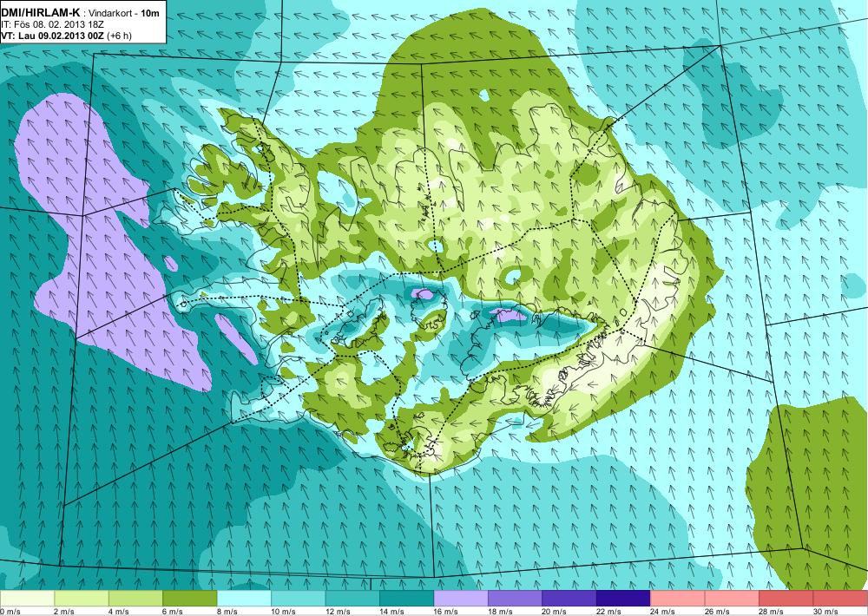The height and width of the screenshot is (616, 868).
Task: Select the light cyan 8–10 m/s legend swatch
Action: 244,599
